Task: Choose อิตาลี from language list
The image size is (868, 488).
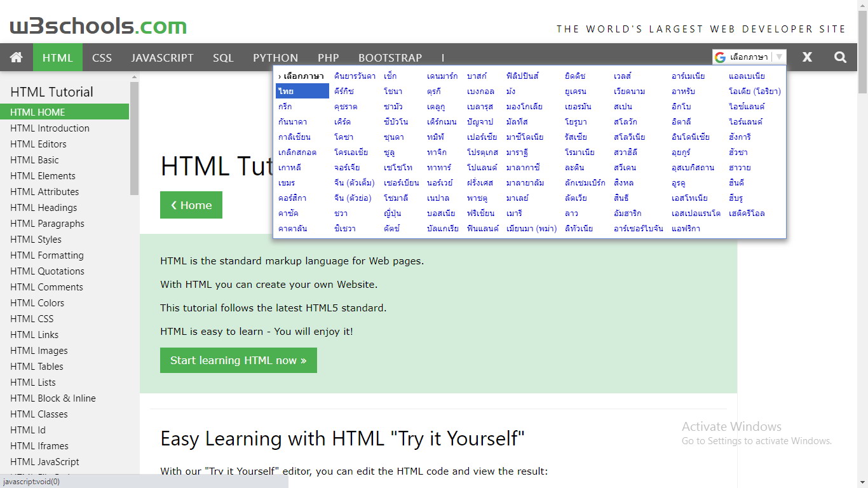Action: (x=681, y=121)
